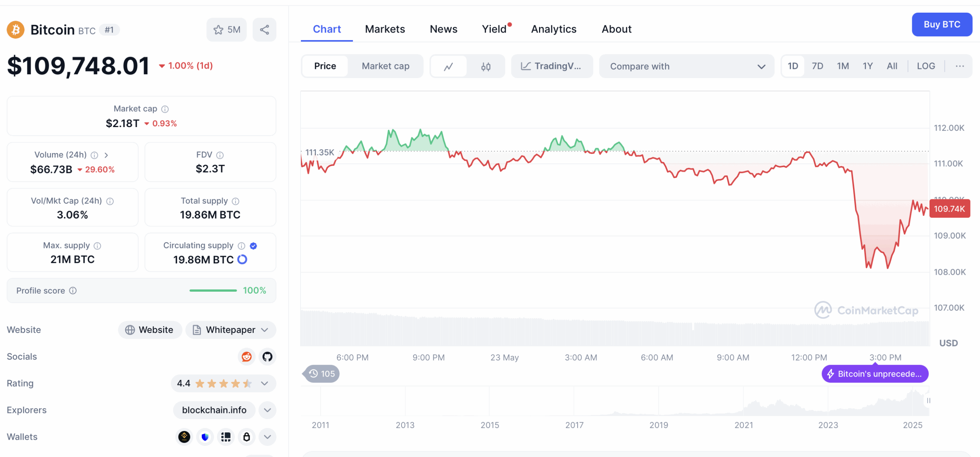Set chart range to 7D

click(818, 66)
